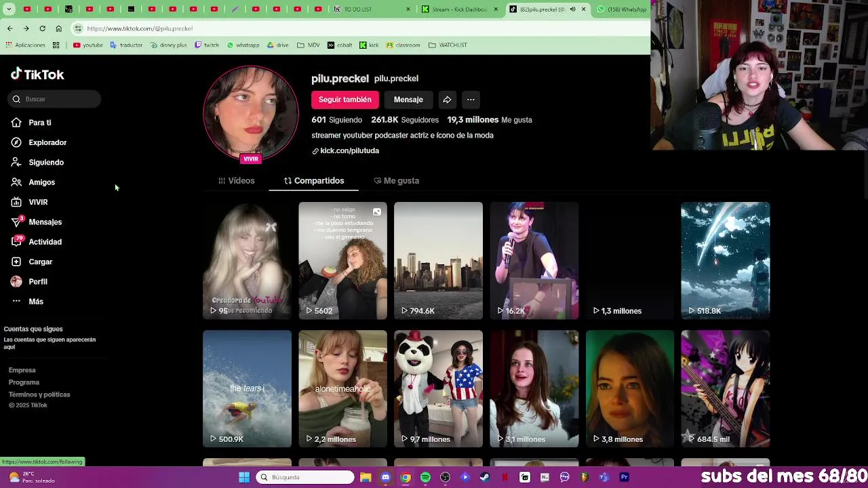Image resolution: width=868 pixels, height=488 pixels.
Task: Open the twitch bookmark
Action: 207,45
